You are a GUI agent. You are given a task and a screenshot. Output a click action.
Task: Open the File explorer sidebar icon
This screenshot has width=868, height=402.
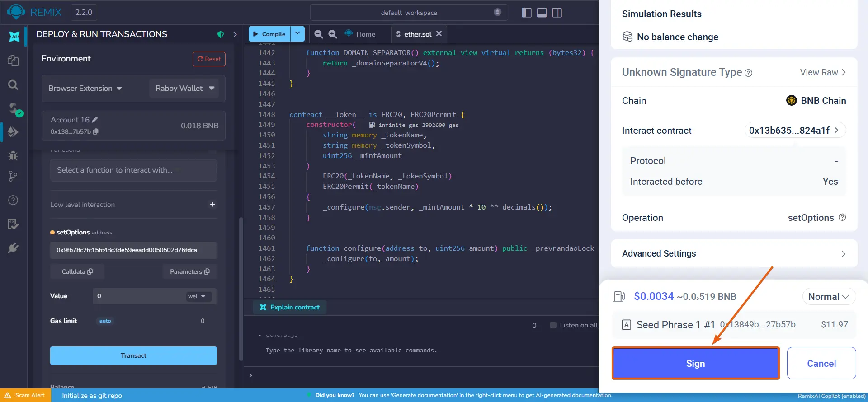click(13, 61)
